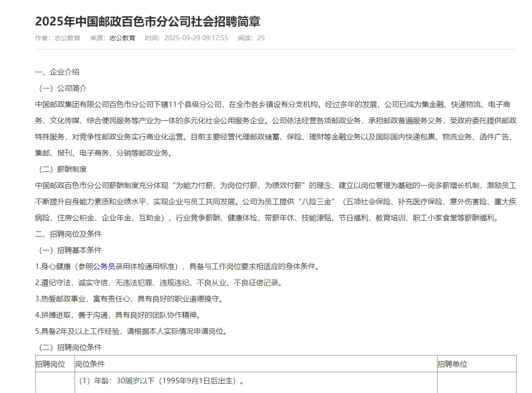Click the table header cell 岗位条件
The image size is (532, 393).
(x=256, y=364)
